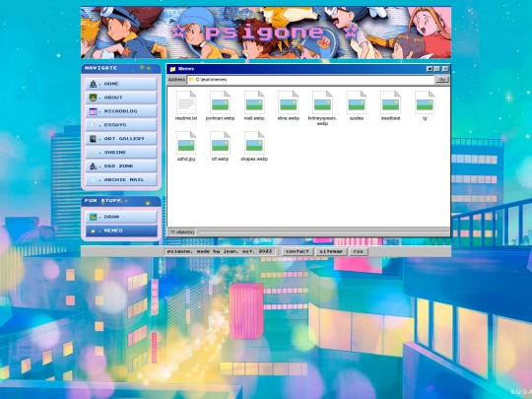The image size is (532, 399).
Task: Open Draw under Fun Stuff
Action: (x=121, y=217)
